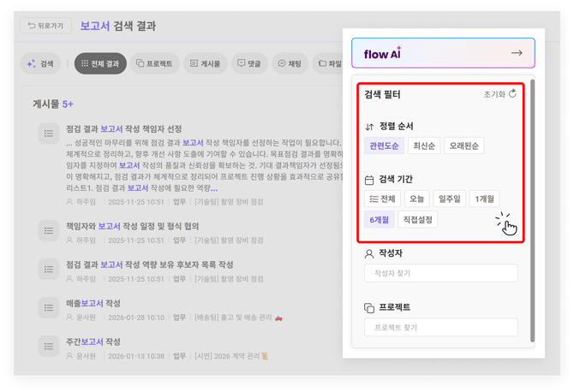Choose 오래된순 sort order

tap(464, 146)
